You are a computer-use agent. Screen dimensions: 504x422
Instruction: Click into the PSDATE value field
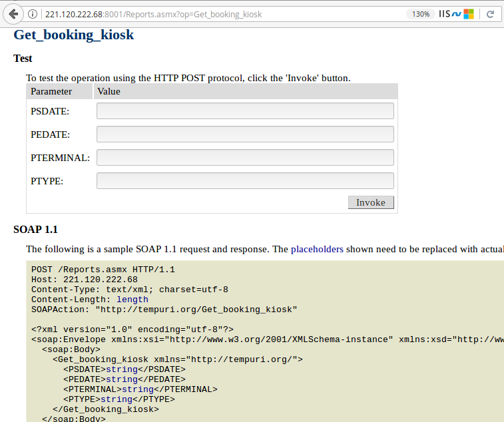(245, 111)
